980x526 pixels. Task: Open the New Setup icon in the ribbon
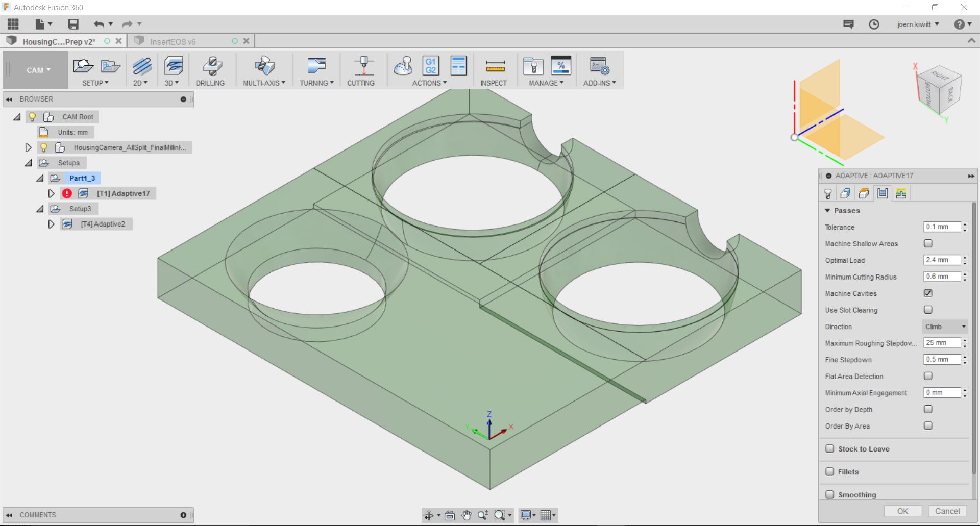point(83,66)
